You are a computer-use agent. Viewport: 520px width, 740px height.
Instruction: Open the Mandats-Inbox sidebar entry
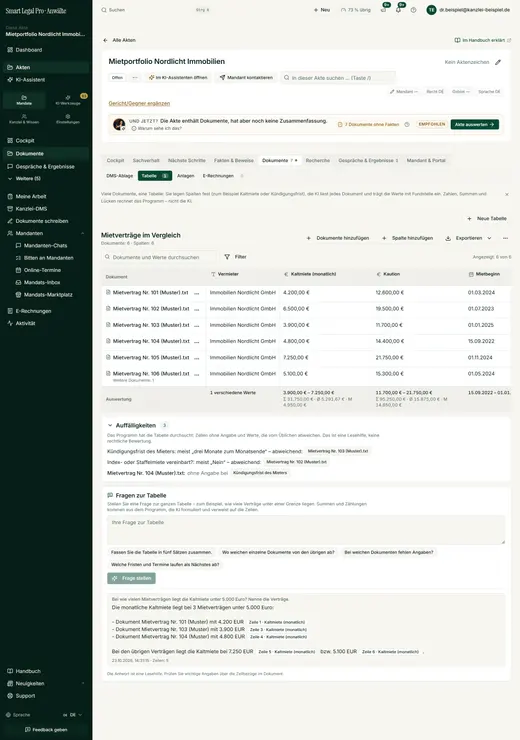coord(42,282)
